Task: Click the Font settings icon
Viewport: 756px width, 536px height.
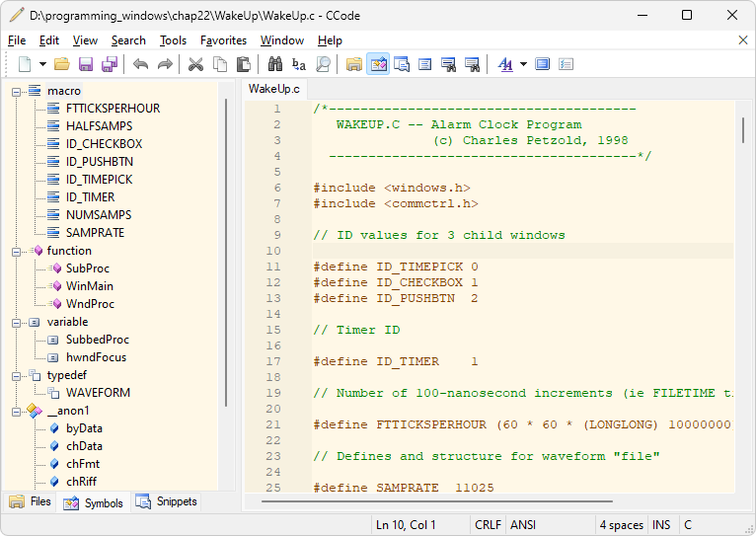Action: click(505, 64)
